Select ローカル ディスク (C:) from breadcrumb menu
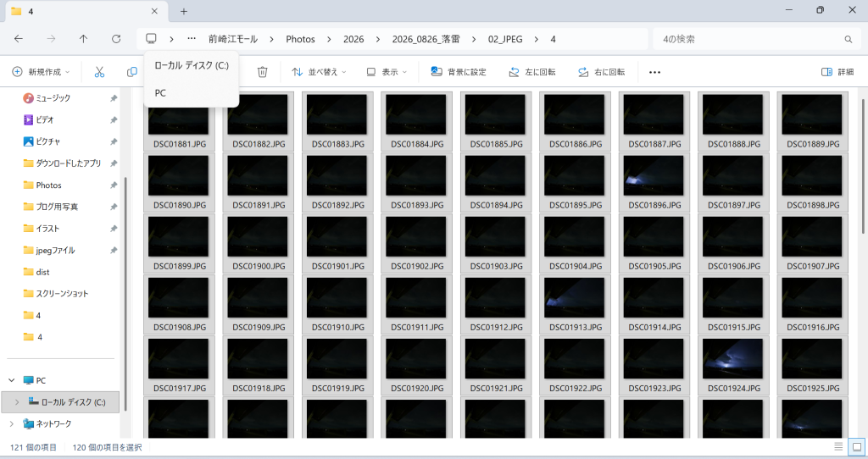Image resolution: width=868 pixels, height=459 pixels. coord(192,65)
